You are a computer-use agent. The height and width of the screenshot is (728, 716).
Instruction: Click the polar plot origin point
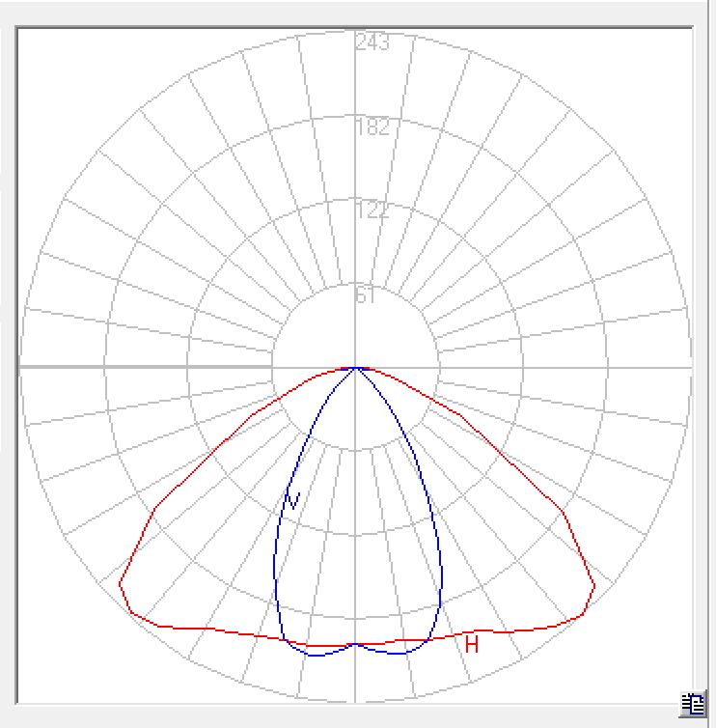[x=356, y=367]
